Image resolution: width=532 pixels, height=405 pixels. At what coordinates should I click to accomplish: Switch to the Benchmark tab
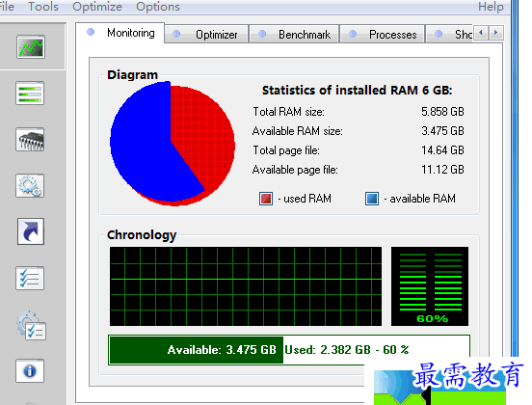(294, 35)
